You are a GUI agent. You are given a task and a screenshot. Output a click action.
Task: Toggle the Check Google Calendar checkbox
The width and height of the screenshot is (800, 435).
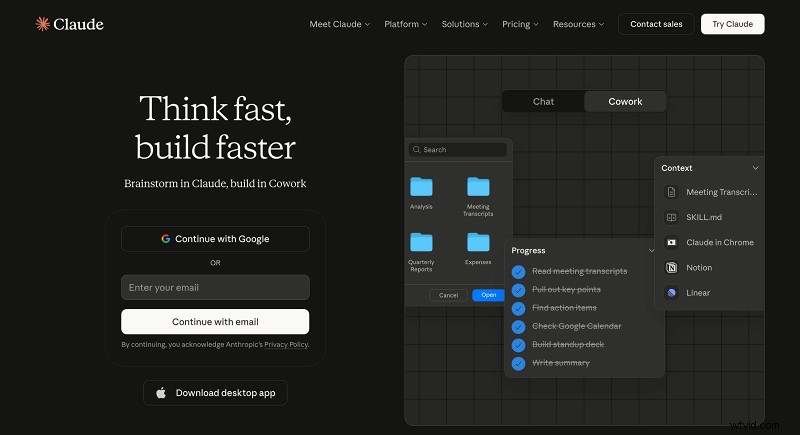point(518,326)
